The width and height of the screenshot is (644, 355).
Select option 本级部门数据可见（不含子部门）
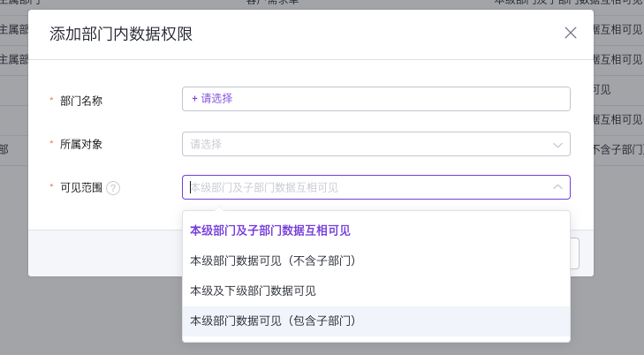click(x=375, y=261)
